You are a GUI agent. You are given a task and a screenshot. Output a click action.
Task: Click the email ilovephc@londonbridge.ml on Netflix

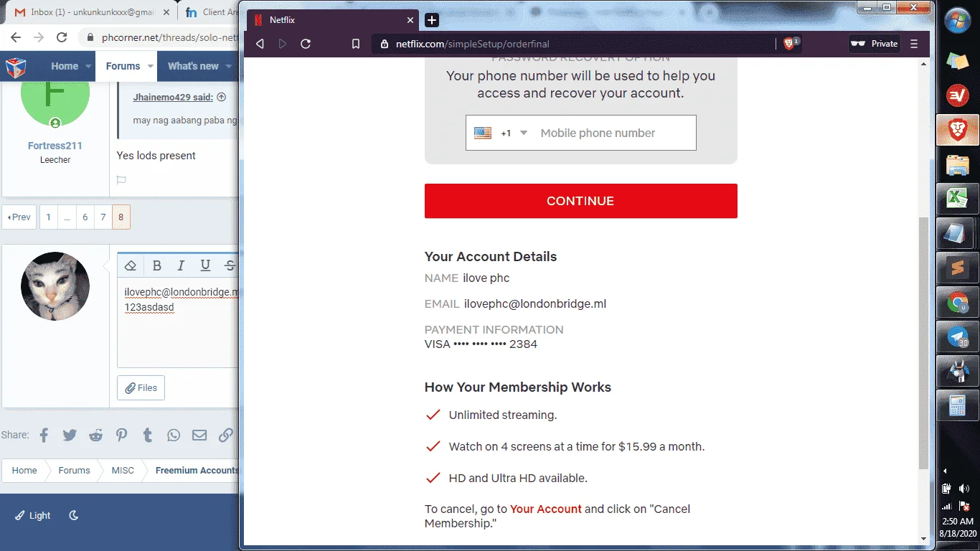534,303
